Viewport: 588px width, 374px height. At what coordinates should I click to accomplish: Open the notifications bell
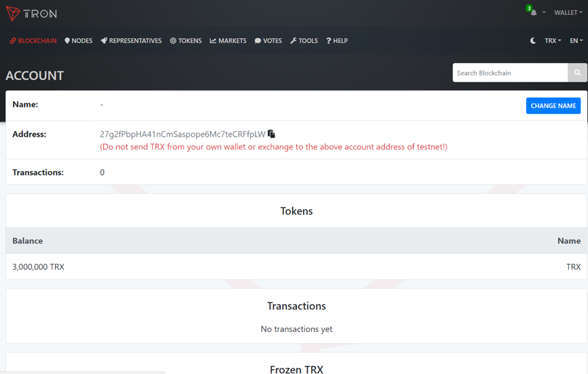pos(533,12)
